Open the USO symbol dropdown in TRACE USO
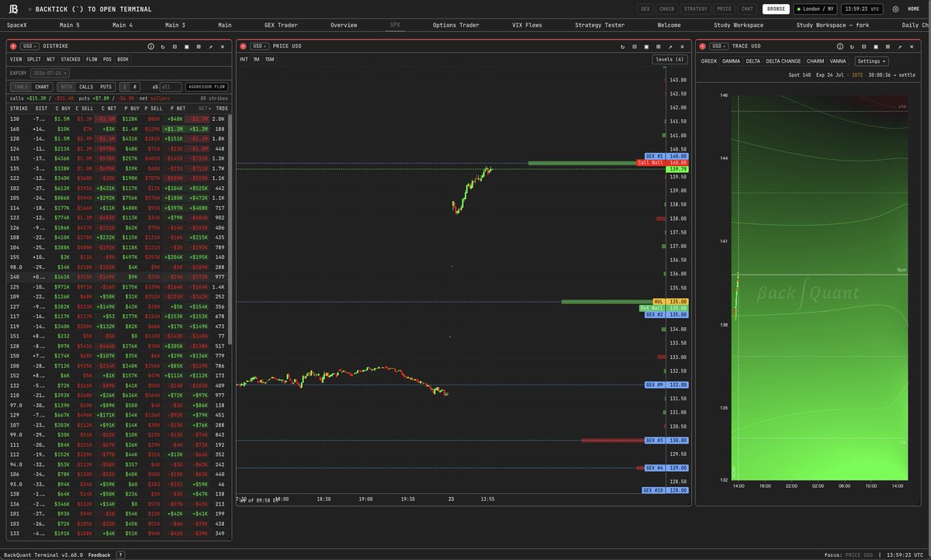 tap(718, 47)
